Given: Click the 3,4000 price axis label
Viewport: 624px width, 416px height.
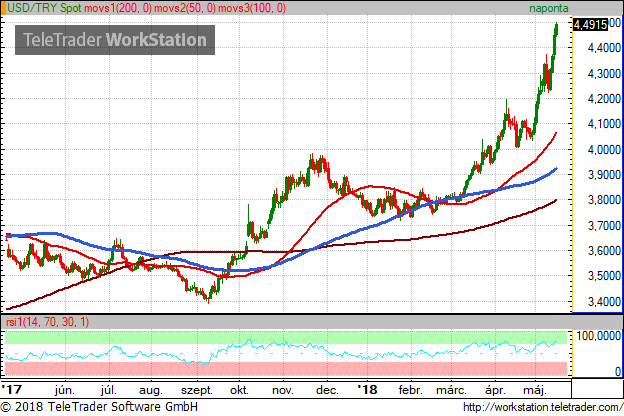Looking at the screenshot, I should [604, 301].
